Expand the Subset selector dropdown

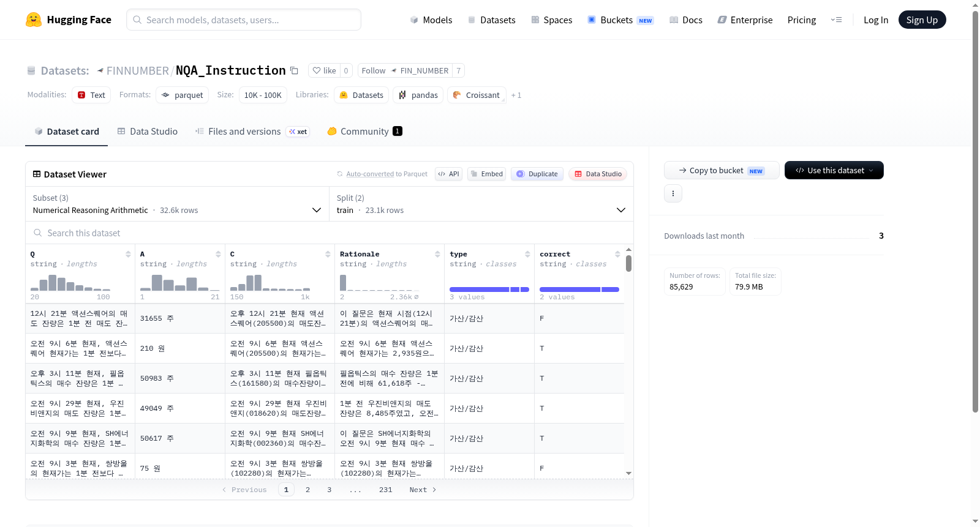coord(177,204)
